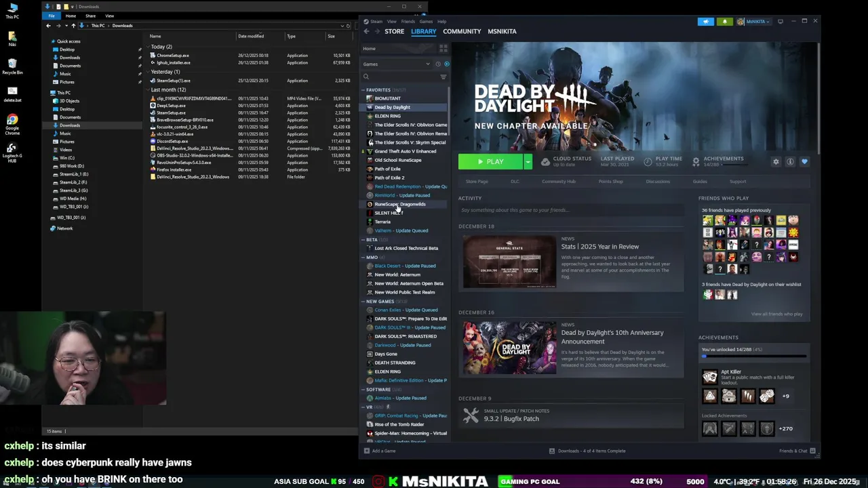Open the Stats 2025 Year in Review thumbnail
Image resolution: width=868 pixels, height=488 pixels.
(509, 262)
